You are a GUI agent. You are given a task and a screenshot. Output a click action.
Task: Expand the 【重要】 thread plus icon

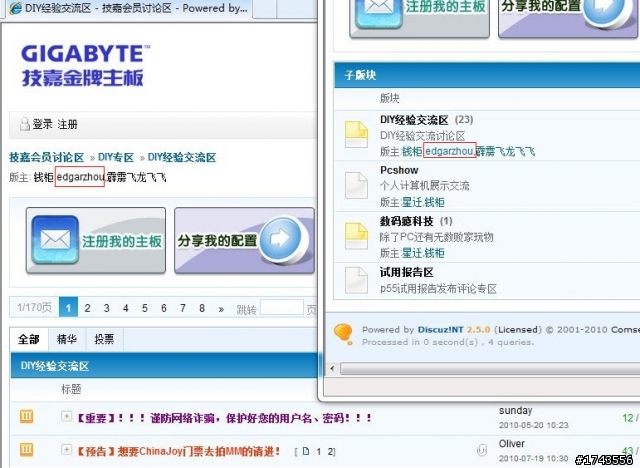click(67, 416)
